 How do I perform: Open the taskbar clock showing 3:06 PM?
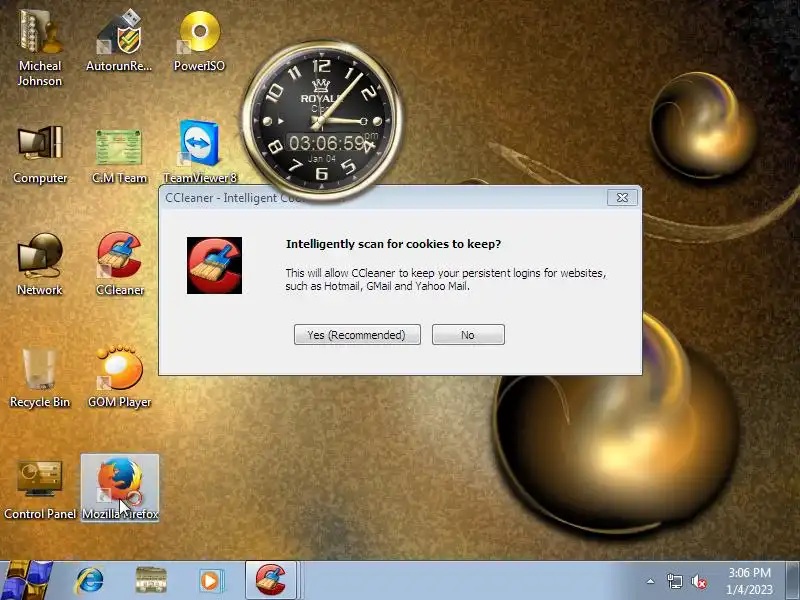[749, 581]
